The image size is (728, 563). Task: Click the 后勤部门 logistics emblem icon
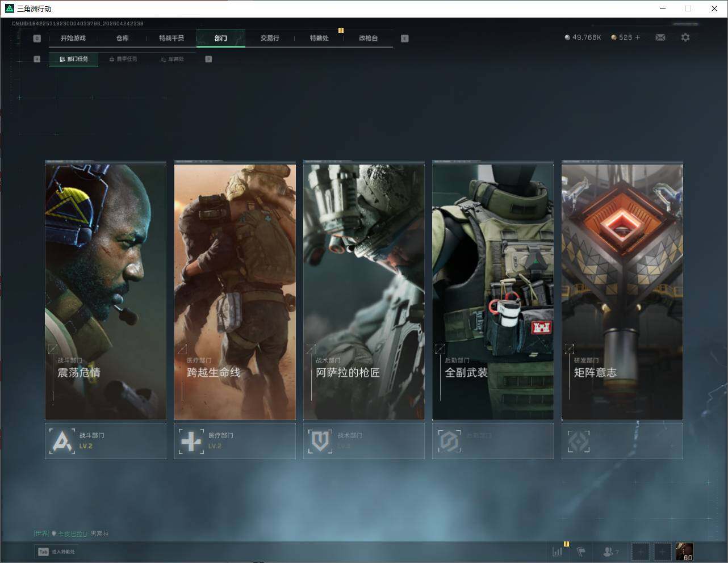click(x=449, y=441)
